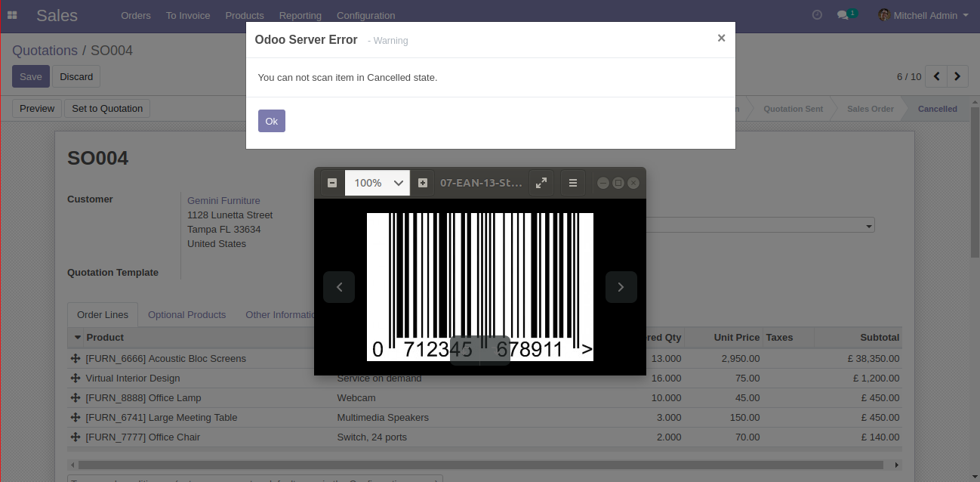Open the apps grid menu icon

click(x=12, y=15)
